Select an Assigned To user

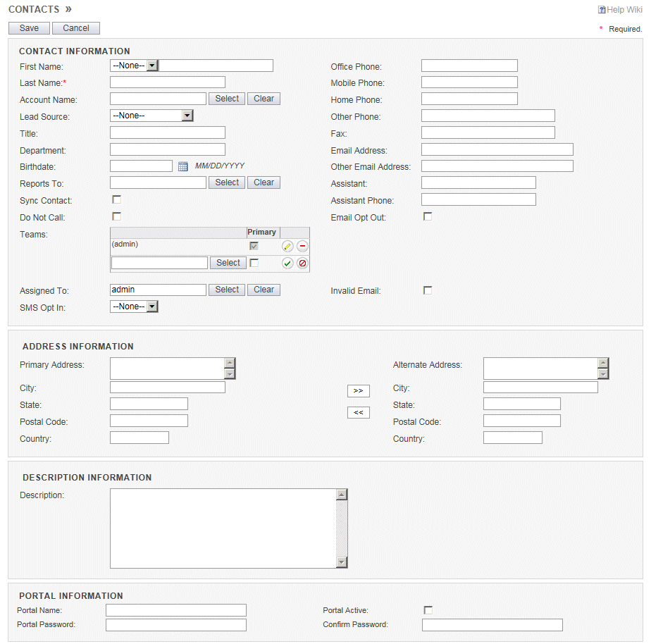tap(227, 290)
